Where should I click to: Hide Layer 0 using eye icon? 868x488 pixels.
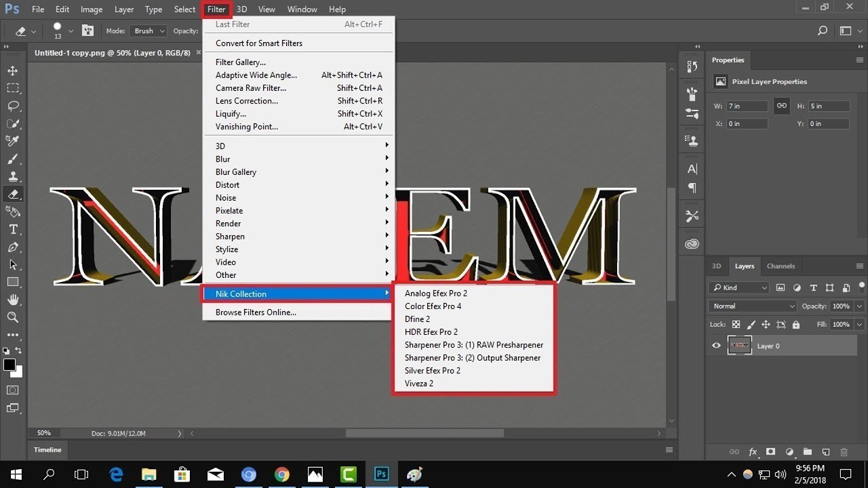716,346
